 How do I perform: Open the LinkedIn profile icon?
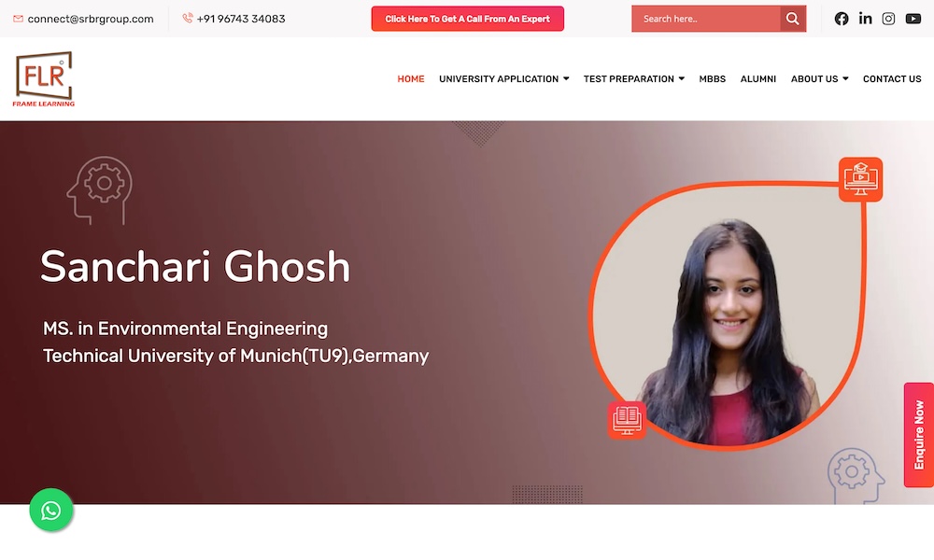coord(865,19)
